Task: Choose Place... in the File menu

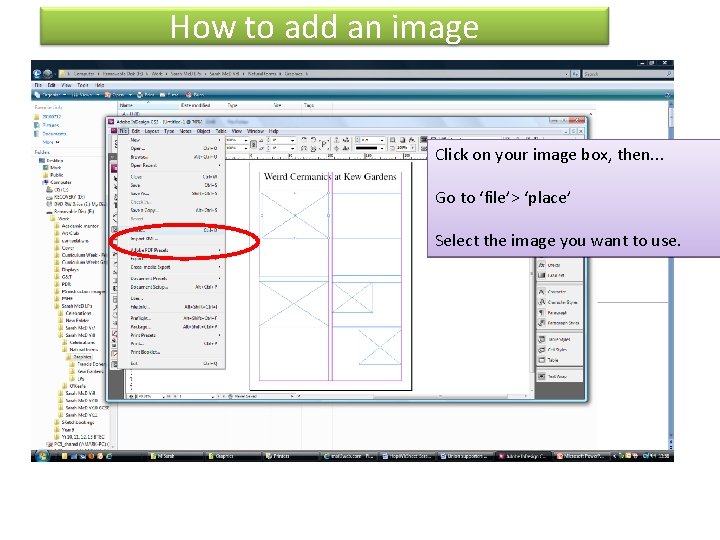Action: point(174,230)
